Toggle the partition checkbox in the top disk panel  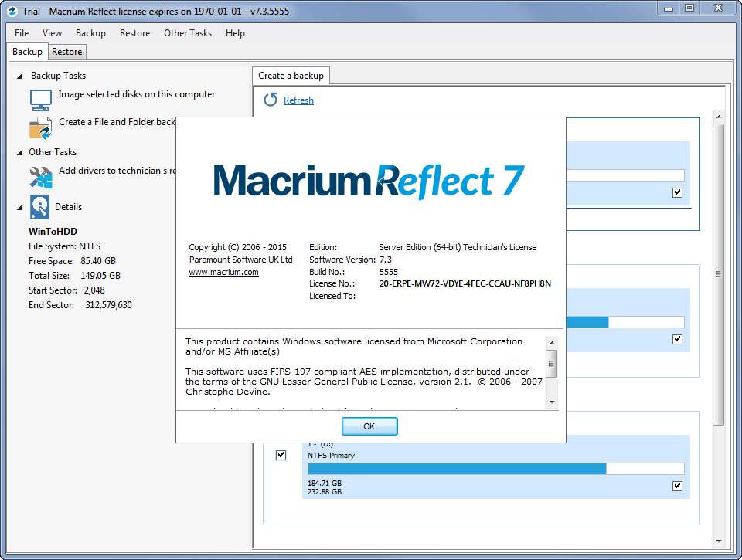678,192
